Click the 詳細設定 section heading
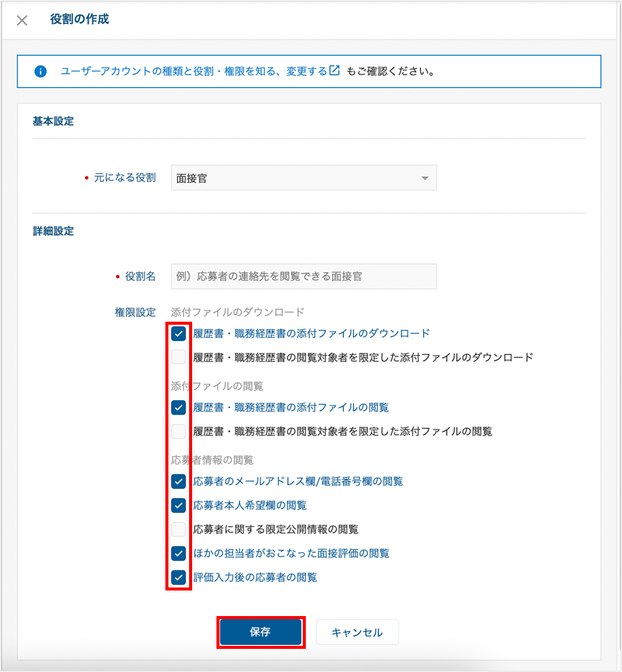Viewport: 622px width, 672px height. point(53,232)
